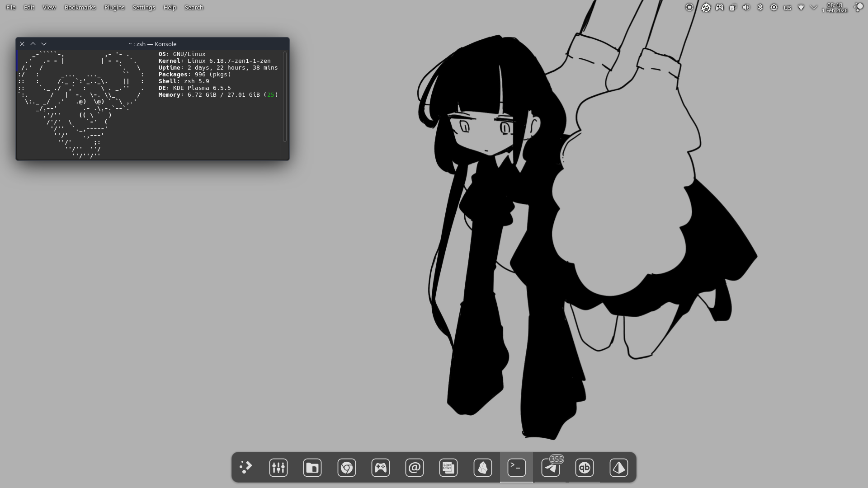Image resolution: width=868 pixels, height=488 pixels.
Task: Switch keyboard layout via 'us' indicator
Action: point(788,7)
